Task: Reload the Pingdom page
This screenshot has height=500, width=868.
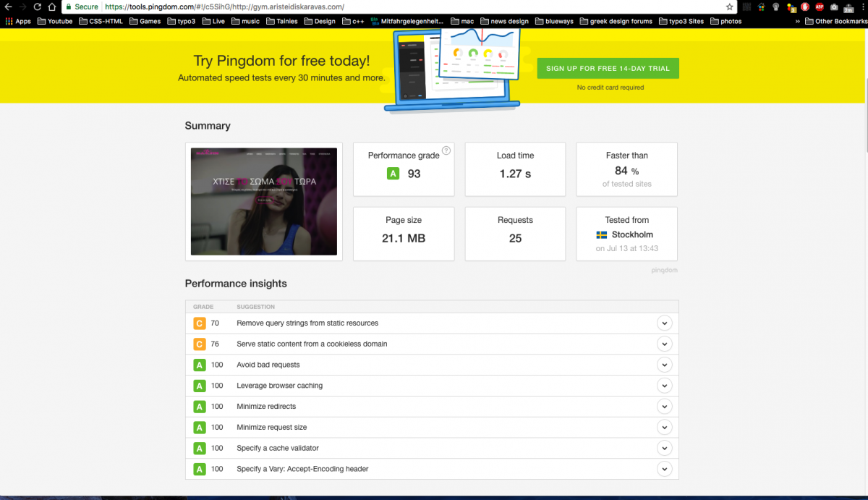Action: [x=37, y=7]
